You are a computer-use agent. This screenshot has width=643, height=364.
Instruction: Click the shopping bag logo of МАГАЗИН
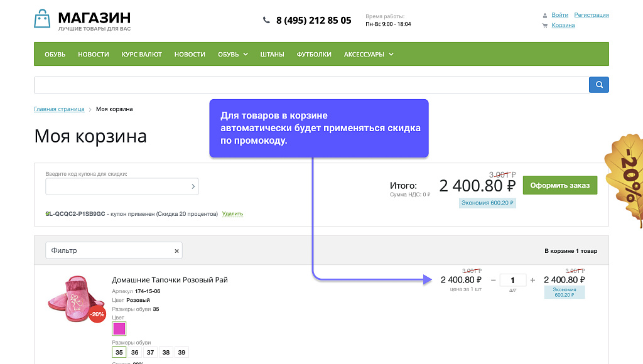(x=41, y=19)
